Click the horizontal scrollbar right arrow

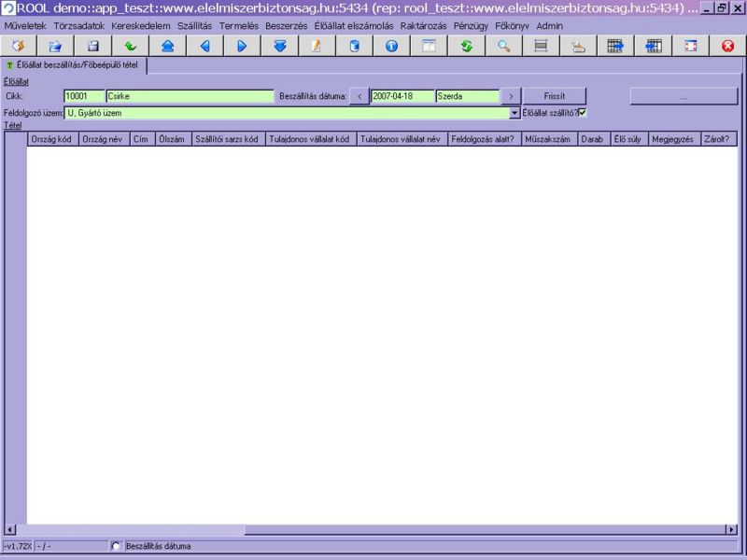pyautogui.click(x=732, y=529)
